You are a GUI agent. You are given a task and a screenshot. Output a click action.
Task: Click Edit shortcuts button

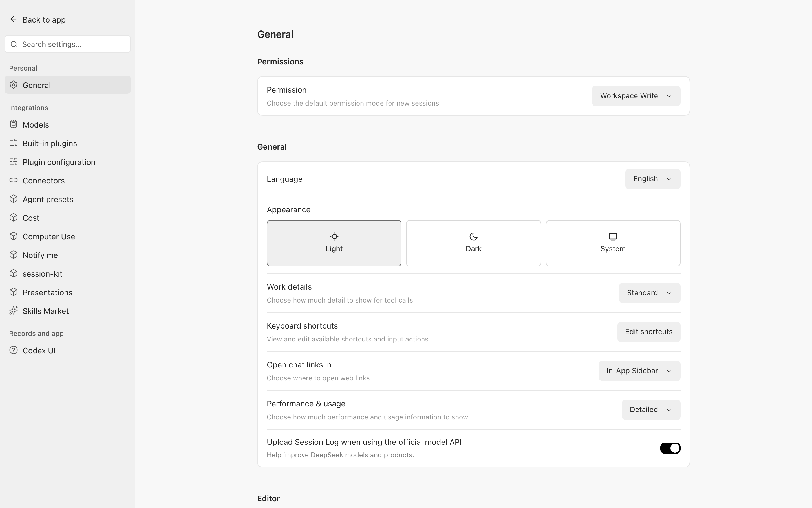(648, 332)
